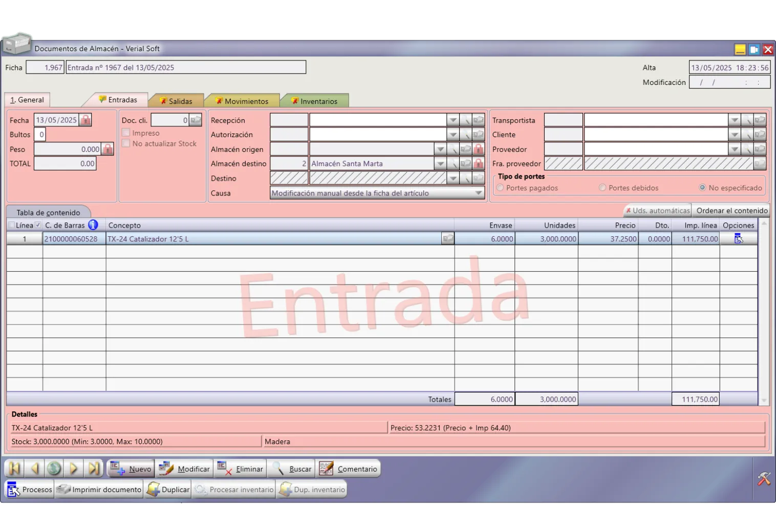This screenshot has height=532, width=776.
Task: Toggle the No actualizar Stock checkbox
Action: (x=126, y=144)
